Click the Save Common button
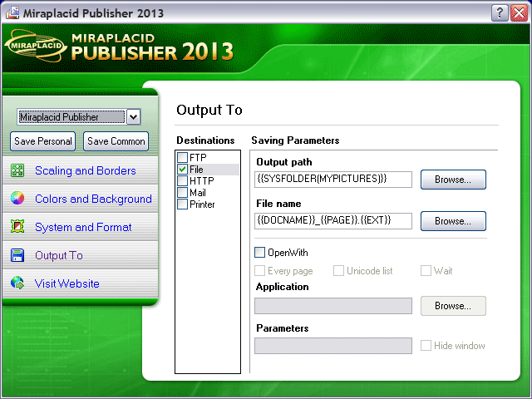Screen dimensions: 532x399 click(x=116, y=141)
